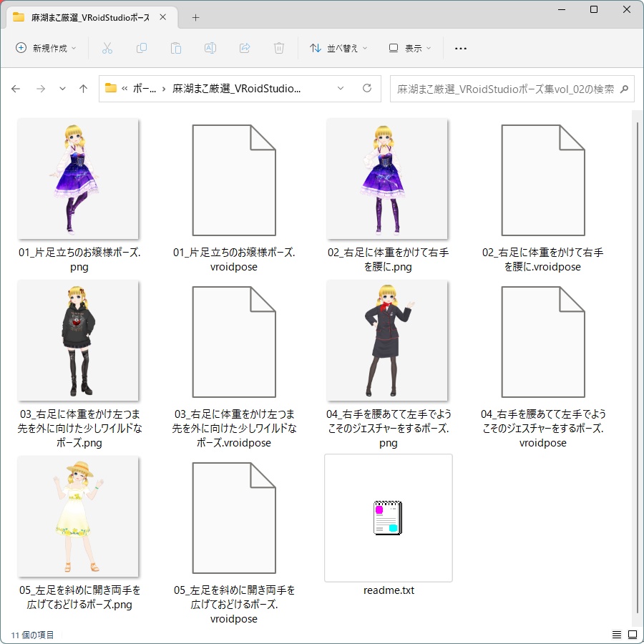Open the 表示 (View) dropdown
This screenshot has height=644, width=644.
coord(411,48)
